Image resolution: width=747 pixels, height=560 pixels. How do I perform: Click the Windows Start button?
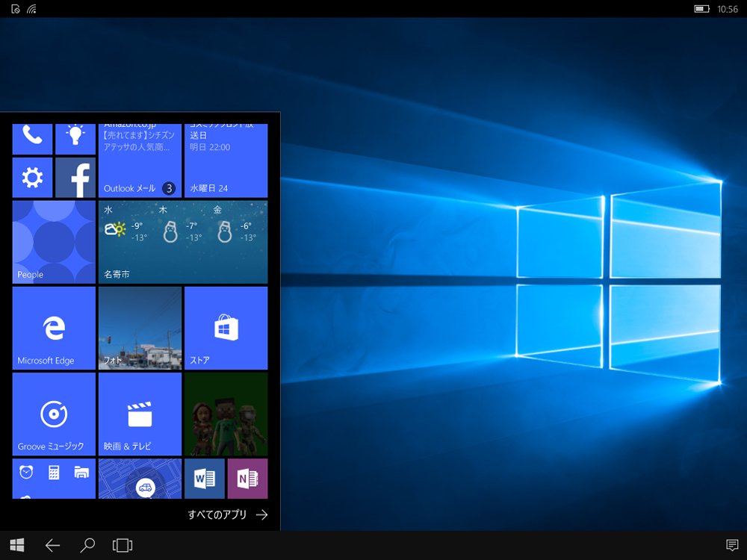[x=17, y=545]
